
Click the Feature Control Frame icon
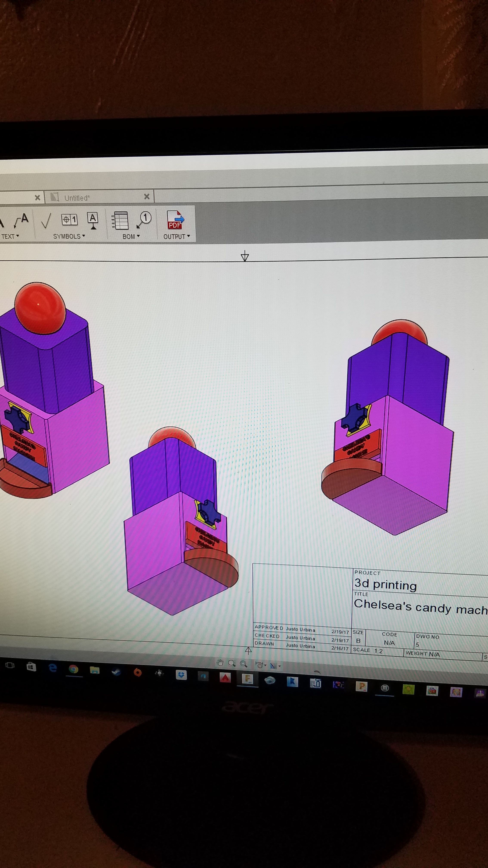tap(69, 220)
